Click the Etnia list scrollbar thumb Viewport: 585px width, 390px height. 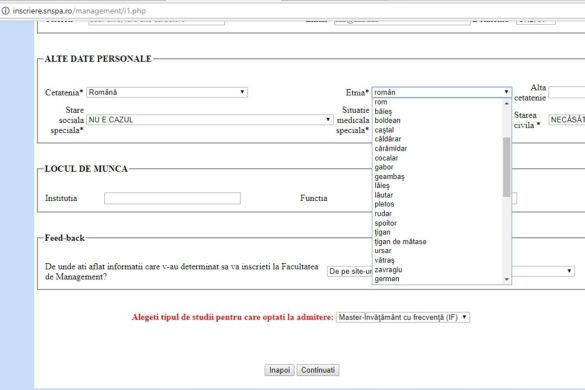point(507,167)
